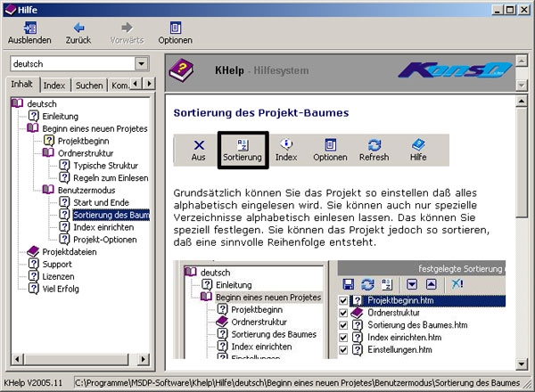Uncheck the Ordnerstruktur checkbox
Screen dimensions: 535x392
click(x=344, y=314)
